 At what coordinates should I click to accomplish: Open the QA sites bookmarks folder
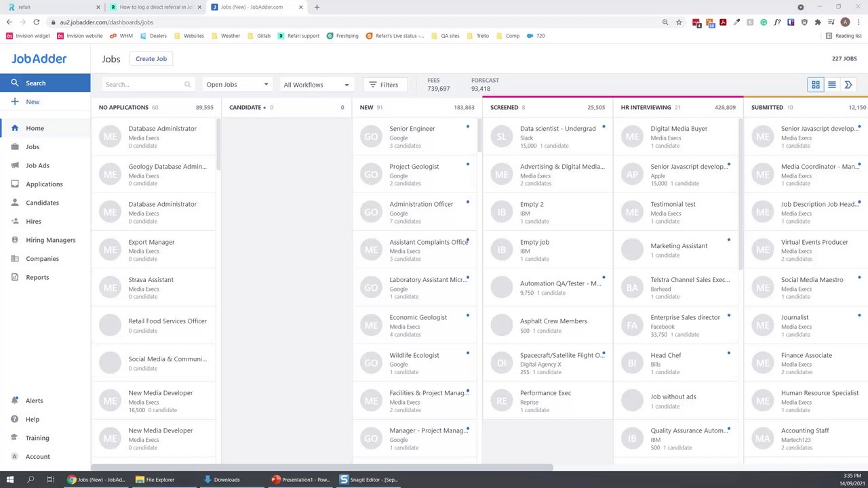pyautogui.click(x=445, y=36)
